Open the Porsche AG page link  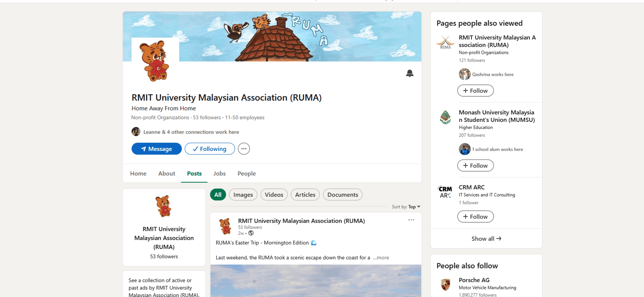click(x=474, y=280)
